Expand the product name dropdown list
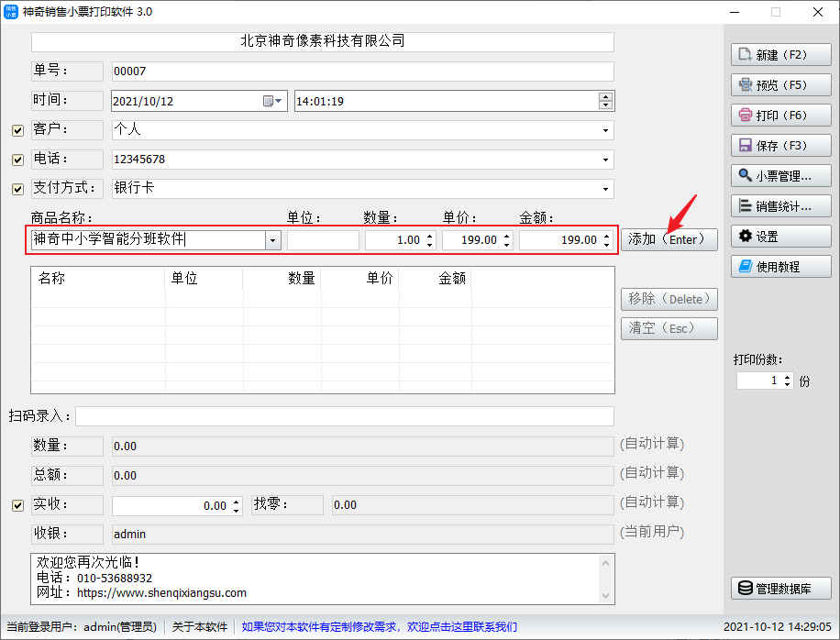The width and height of the screenshot is (840, 640). 272,240
